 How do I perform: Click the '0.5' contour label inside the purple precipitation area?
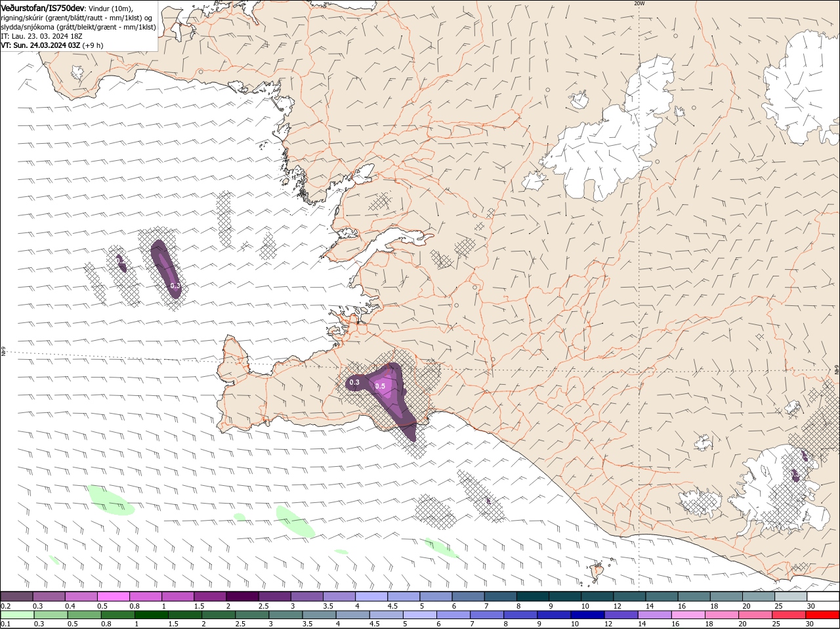(380, 386)
